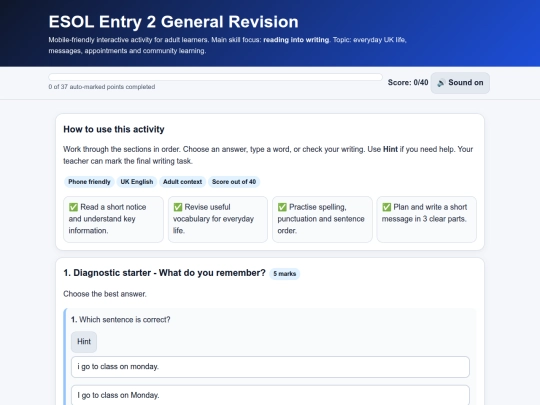Click the progress bar of auto-marked points
Image resolution: width=540 pixels, height=405 pixels.
[x=216, y=77]
